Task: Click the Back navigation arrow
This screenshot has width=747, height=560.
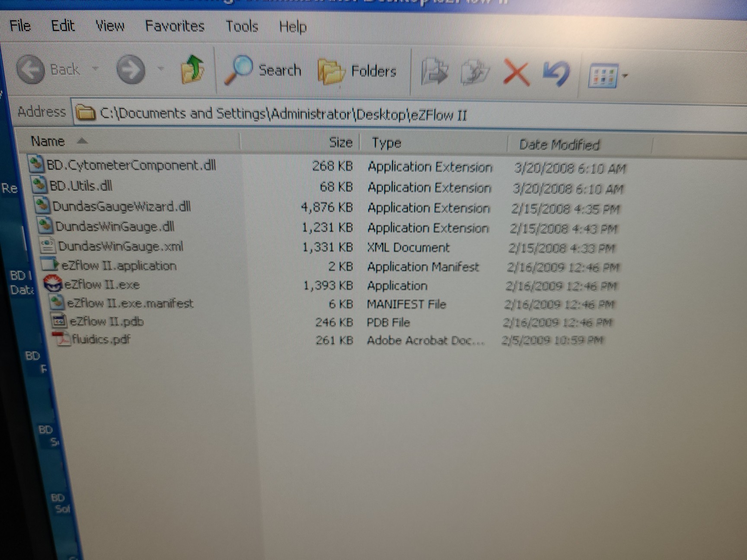Action: pos(30,69)
